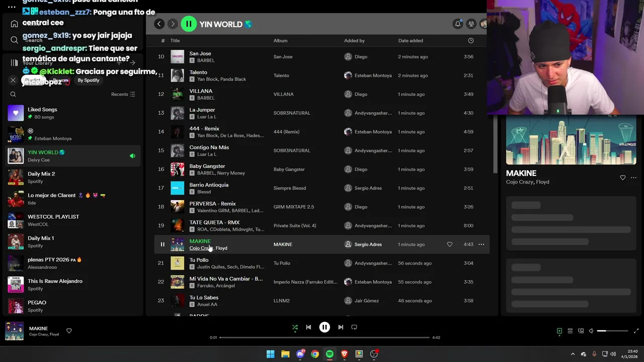Open YIN WORLD playlist in library
Screen dimensions: 644x362
pyautogui.click(x=73, y=156)
